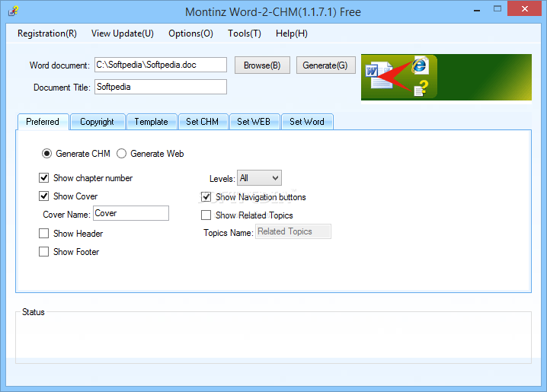Screen dimensions: 547x392
Task: Close the Montinz Word-2-CHM window
Action: pos(524,8)
